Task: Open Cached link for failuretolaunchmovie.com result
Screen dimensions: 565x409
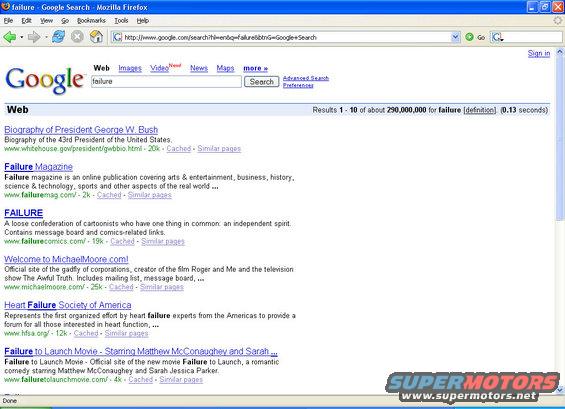Action: point(141,379)
